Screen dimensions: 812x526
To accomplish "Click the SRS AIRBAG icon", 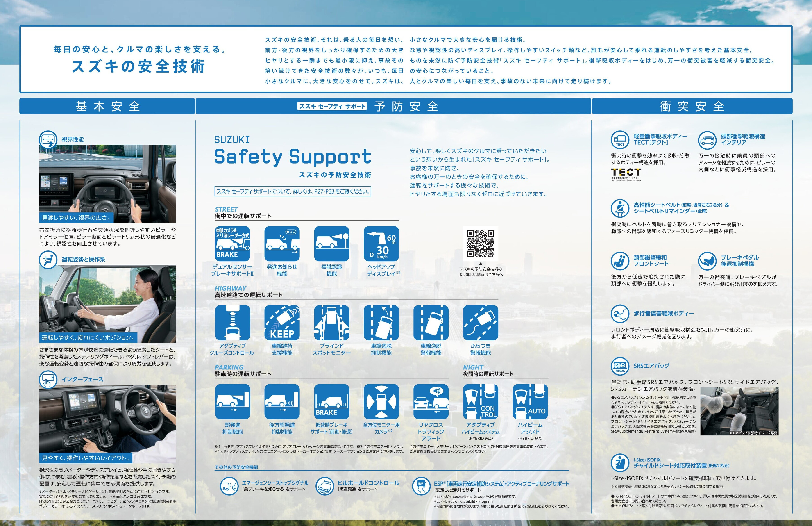I will click(x=620, y=366).
